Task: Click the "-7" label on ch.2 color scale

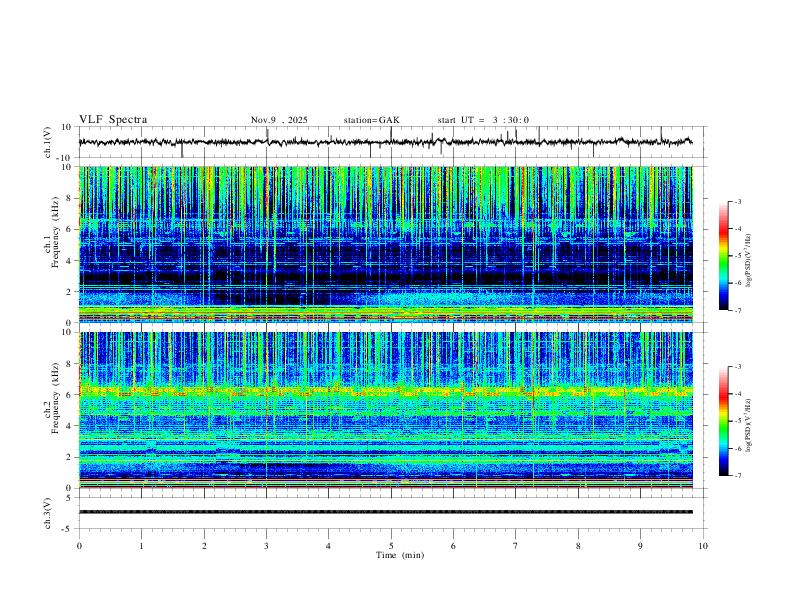Action: [738, 476]
